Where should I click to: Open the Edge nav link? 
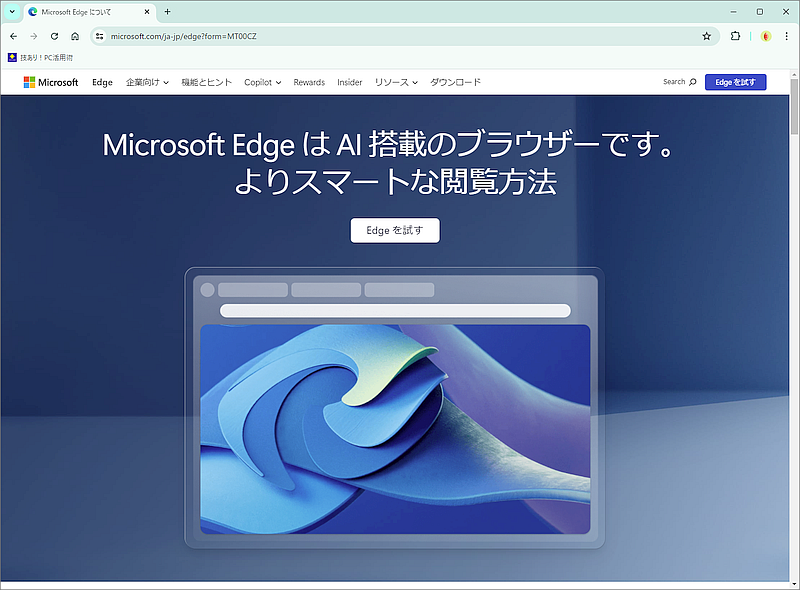tap(102, 82)
